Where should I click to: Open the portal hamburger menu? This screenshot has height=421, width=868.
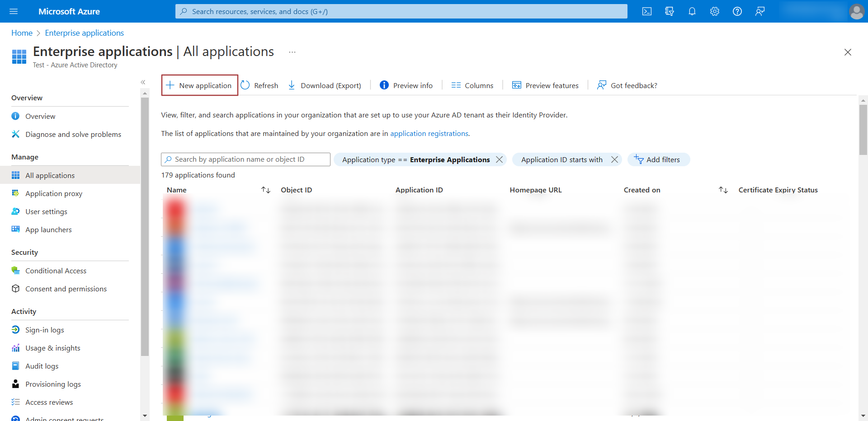pyautogui.click(x=13, y=11)
